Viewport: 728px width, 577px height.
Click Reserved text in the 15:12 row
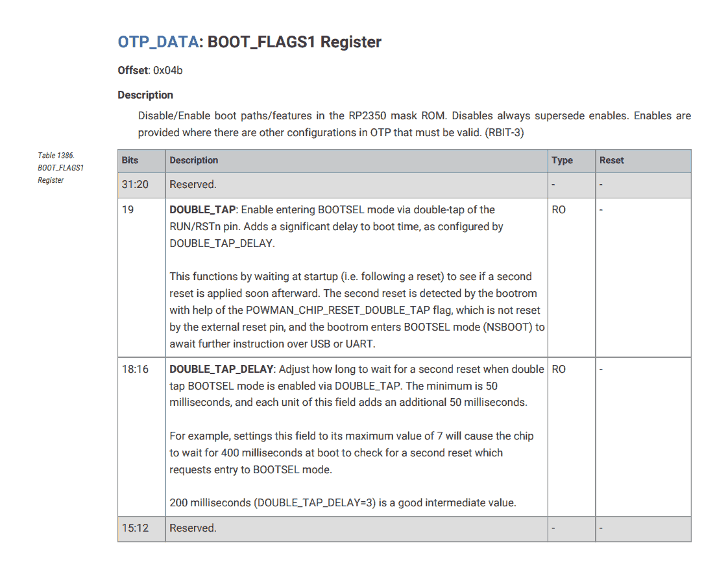(x=193, y=528)
